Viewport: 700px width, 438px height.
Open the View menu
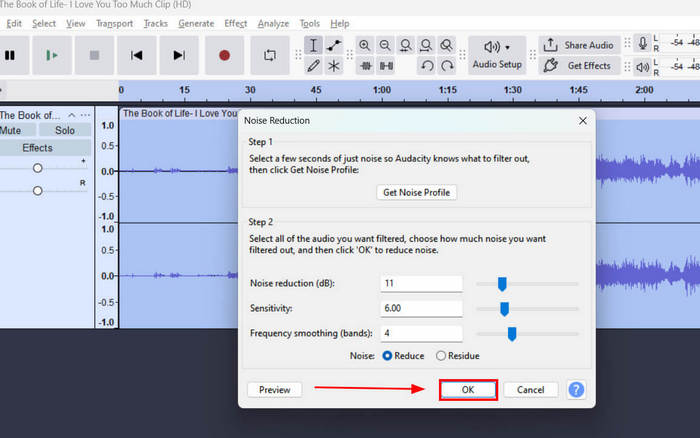pos(75,24)
